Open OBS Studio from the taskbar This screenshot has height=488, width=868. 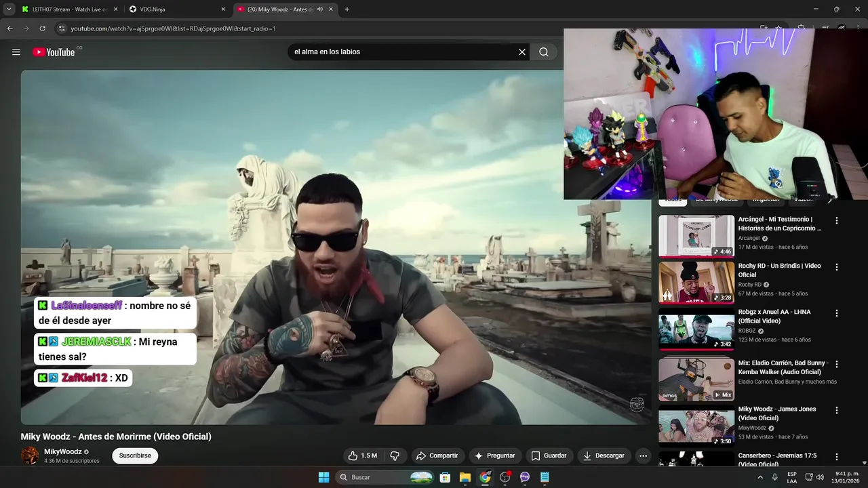pyautogui.click(x=505, y=477)
